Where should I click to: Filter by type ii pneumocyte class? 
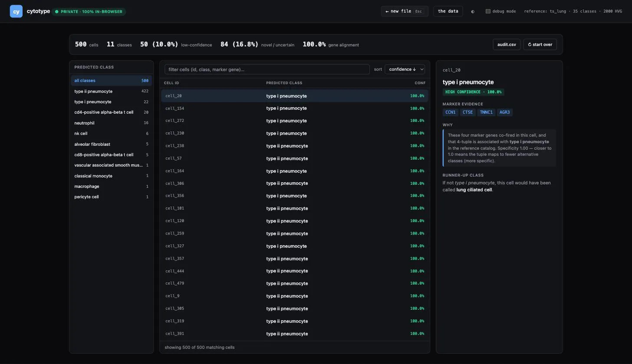click(x=112, y=92)
